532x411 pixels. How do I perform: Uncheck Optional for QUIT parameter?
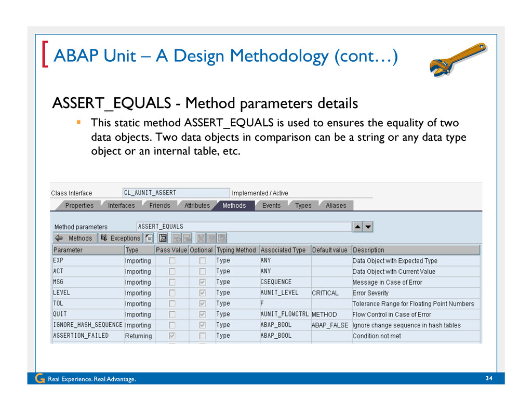203,314
